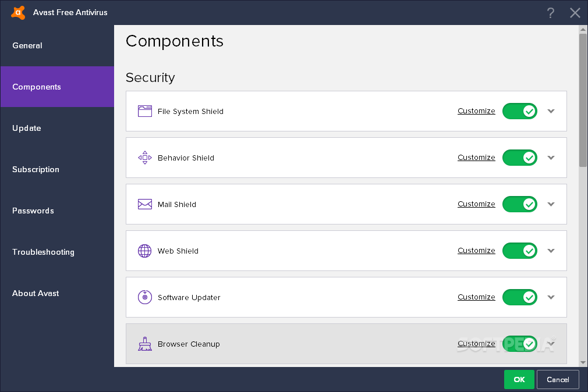Confirm settings with OK button

[519, 380]
